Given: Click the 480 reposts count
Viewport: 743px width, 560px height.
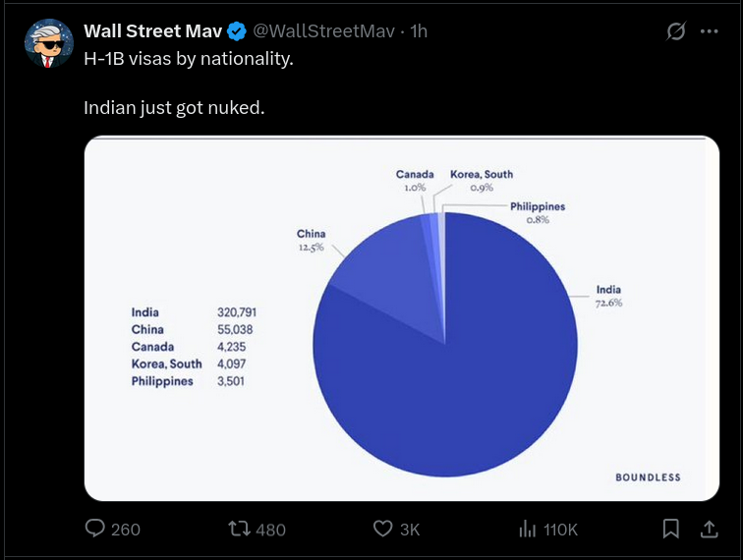Looking at the screenshot, I should point(270,530).
